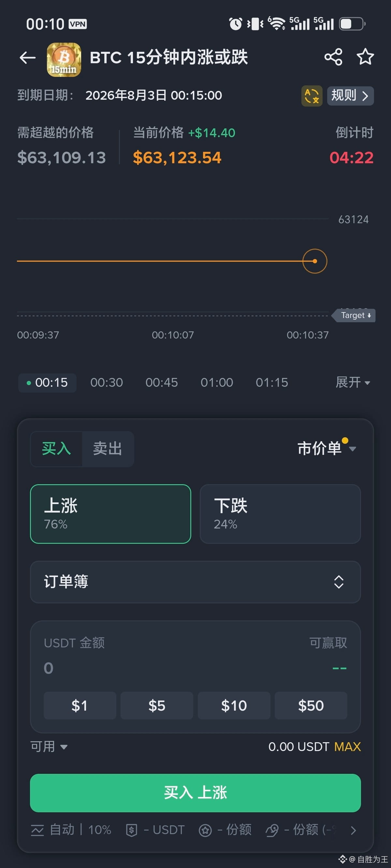Tap the orange current price chart marker
This screenshot has width=391, height=868.
tap(315, 261)
